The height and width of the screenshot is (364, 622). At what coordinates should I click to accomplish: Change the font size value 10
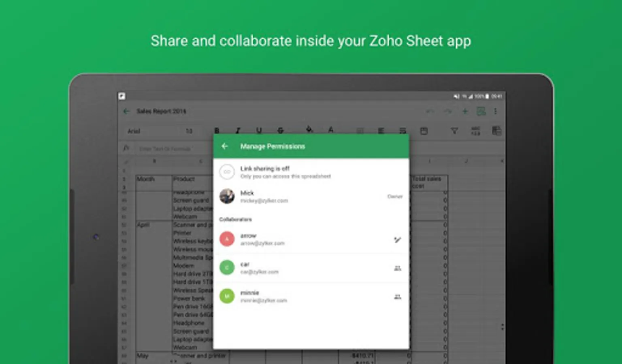click(189, 131)
